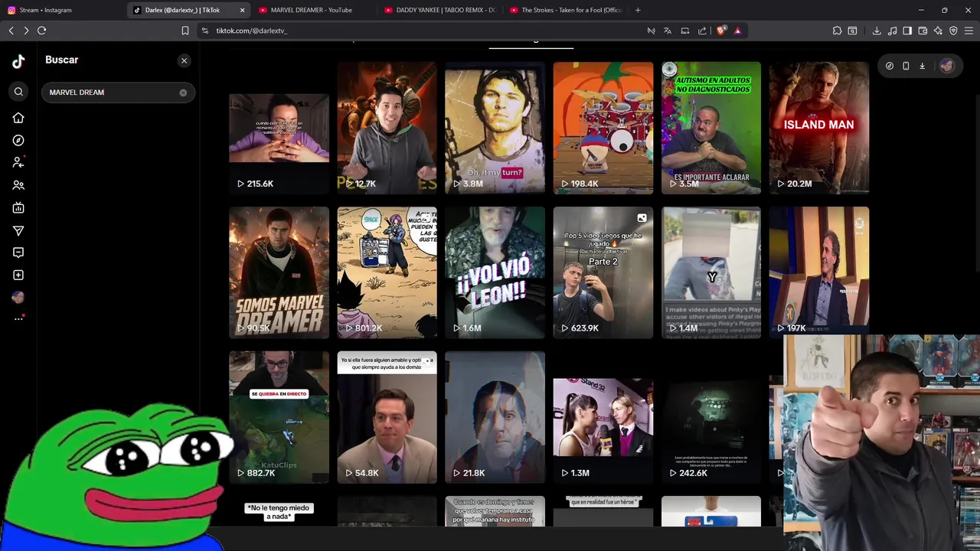Switch to MARVEL DREAMER - YouTube tab
This screenshot has height=551, width=980.
(314, 10)
